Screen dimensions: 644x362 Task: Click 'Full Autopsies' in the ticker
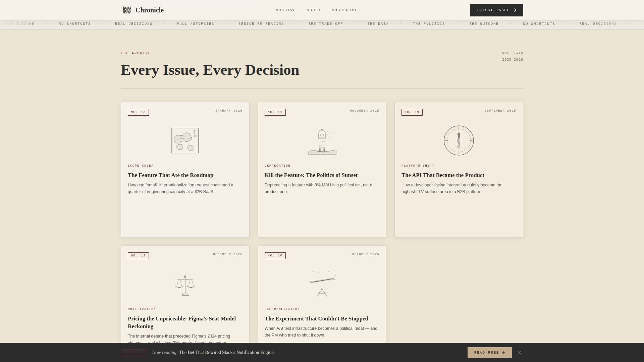[196, 24]
